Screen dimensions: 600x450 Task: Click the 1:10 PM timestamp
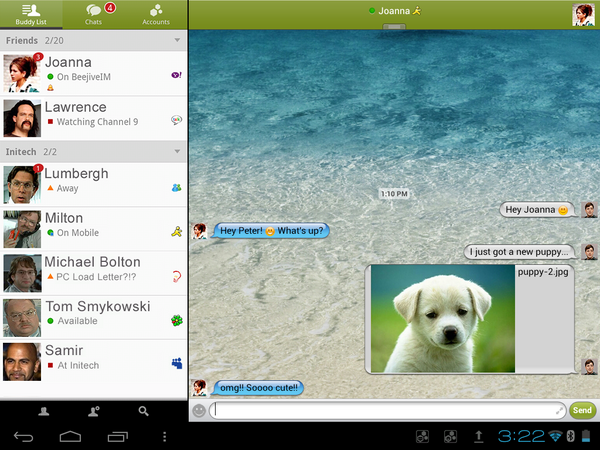(x=394, y=194)
